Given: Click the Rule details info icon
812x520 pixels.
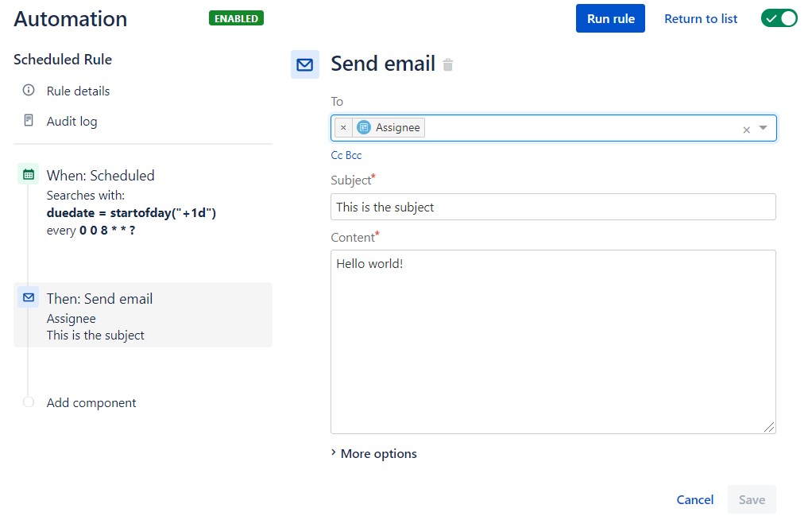Looking at the screenshot, I should [29, 90].
